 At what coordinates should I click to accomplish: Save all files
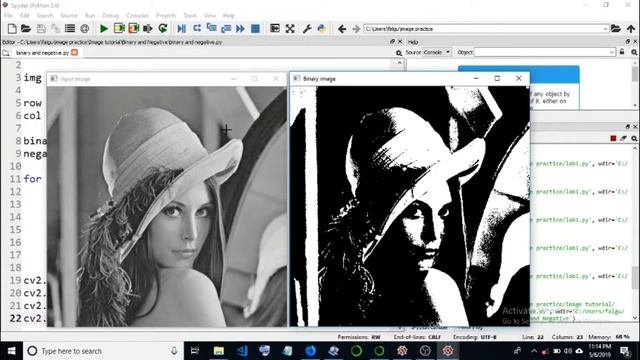[56, 29]
